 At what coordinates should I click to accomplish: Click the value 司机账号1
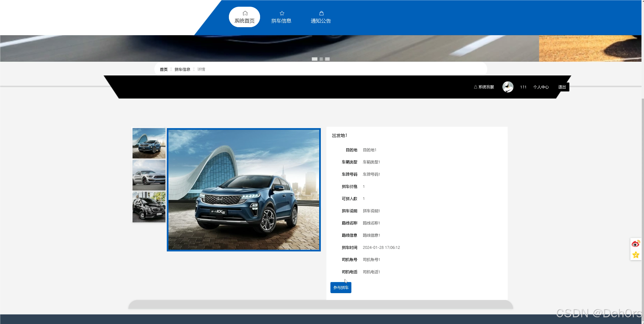(371, 260)
